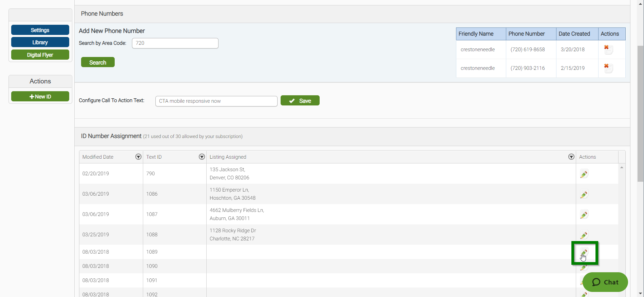Image resolution: width=644 pixels, height=297 pixels.
Task: Select the 1128 Rocky Ridge Dr listing cell
Action: click(391, 235)
